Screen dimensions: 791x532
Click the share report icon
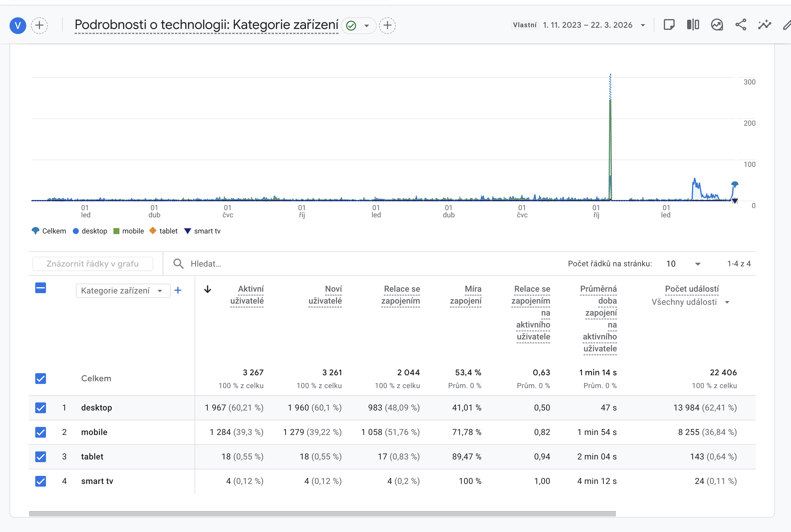[741, 25]
